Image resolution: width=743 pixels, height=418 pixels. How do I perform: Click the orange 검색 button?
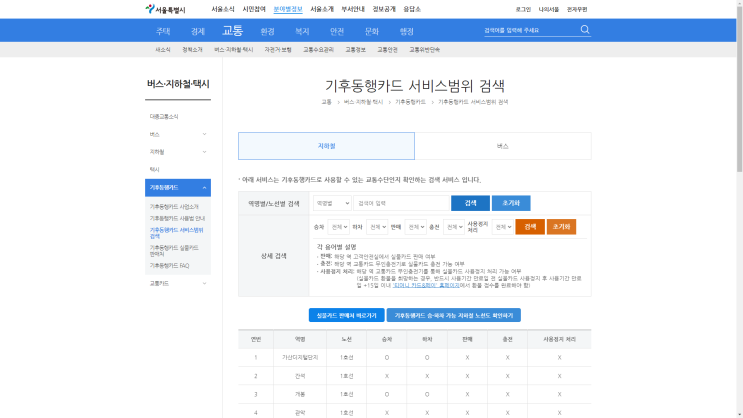click(x=530, y=227)
